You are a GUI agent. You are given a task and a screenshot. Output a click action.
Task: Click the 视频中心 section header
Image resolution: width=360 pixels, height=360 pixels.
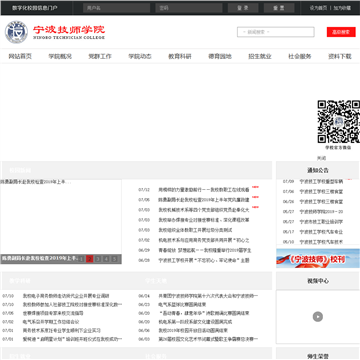pos(318,281)
